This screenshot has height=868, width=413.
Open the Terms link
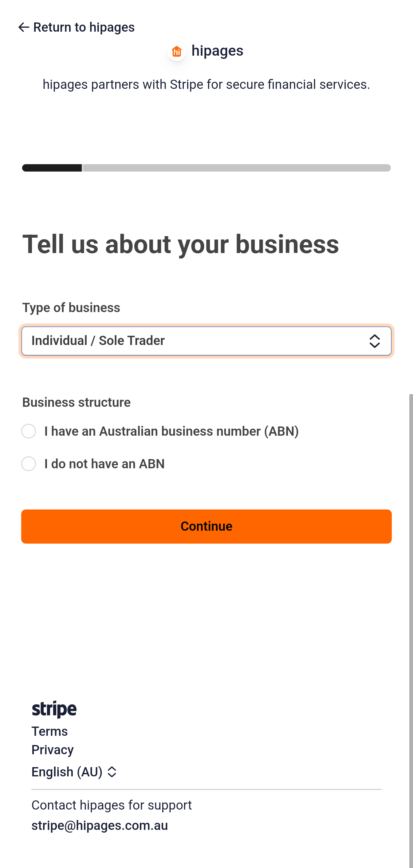click(x=49, y=731)
